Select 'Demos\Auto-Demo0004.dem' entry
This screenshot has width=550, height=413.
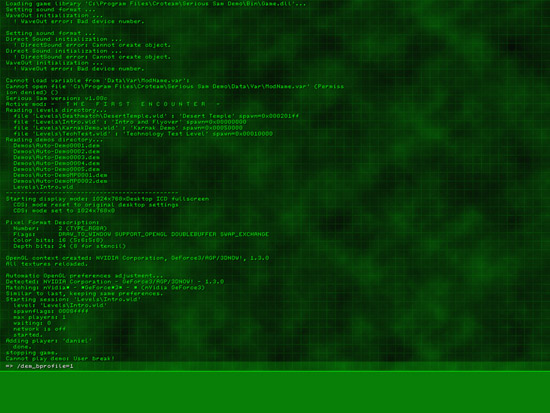[56, 163]
